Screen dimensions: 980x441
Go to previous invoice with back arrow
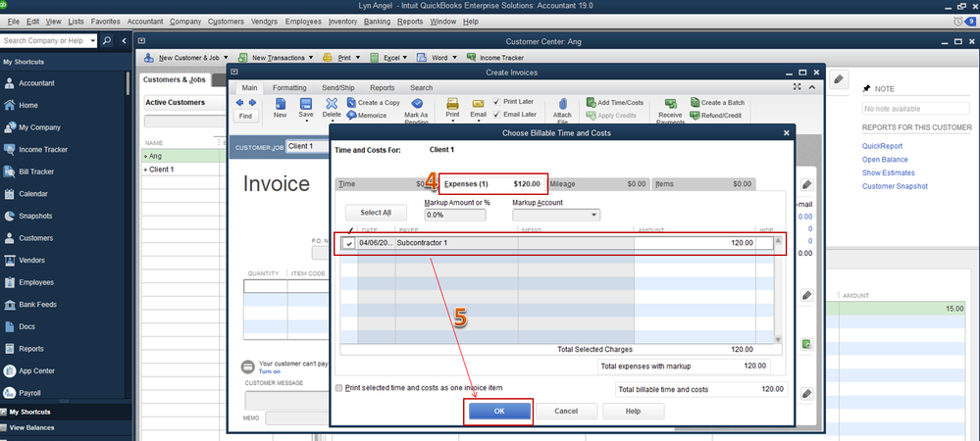click(239, 103)
